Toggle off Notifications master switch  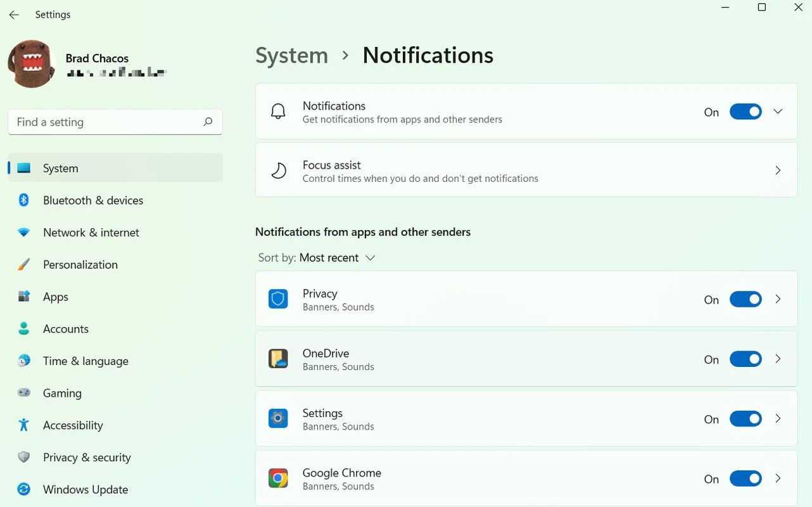(x=745, y=111)
